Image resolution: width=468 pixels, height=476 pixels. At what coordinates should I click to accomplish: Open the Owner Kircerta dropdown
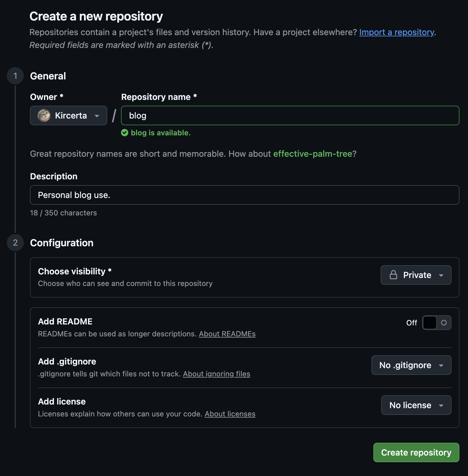[x=68, y=115]
